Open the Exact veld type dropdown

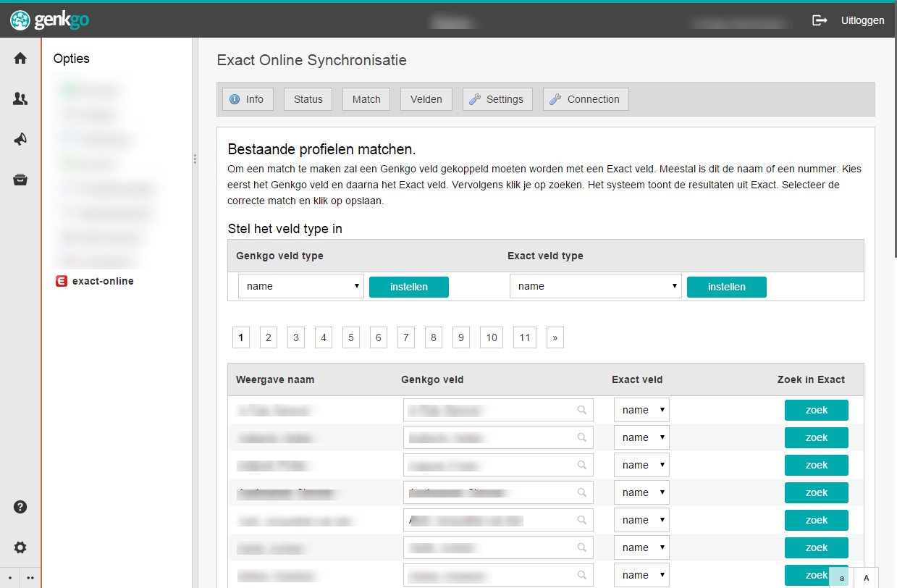[596, 286]
